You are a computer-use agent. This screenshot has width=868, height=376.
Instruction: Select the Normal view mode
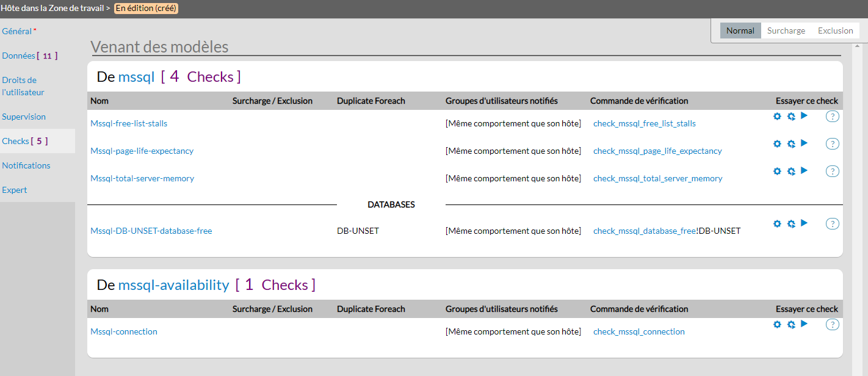[740, 31]
